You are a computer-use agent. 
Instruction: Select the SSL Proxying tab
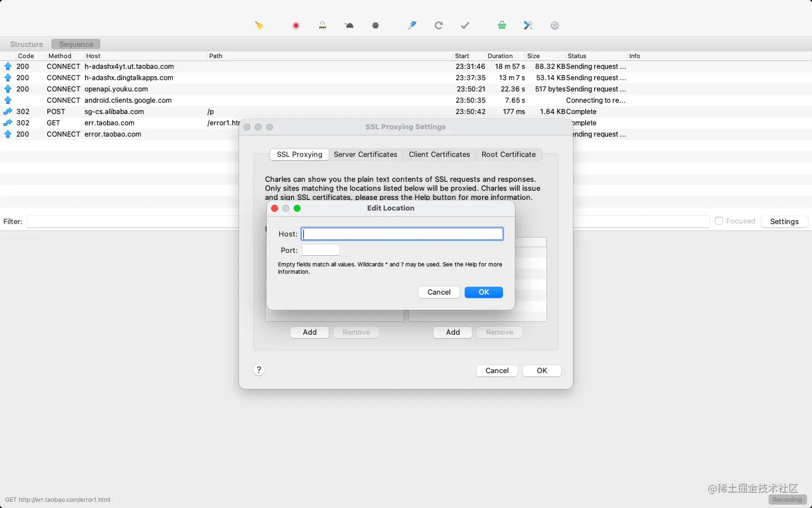299,155
